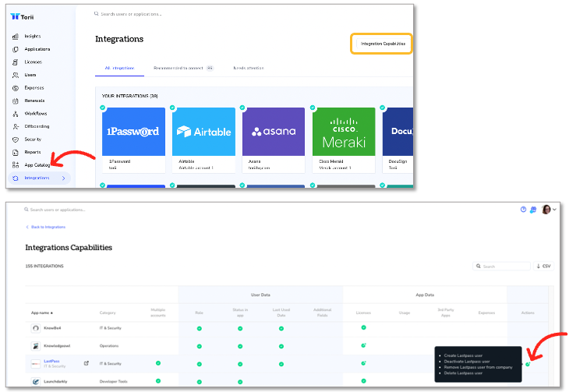Click the search box on Integrations page
Viewport: 569px width, 392px height.
point(128,14)
